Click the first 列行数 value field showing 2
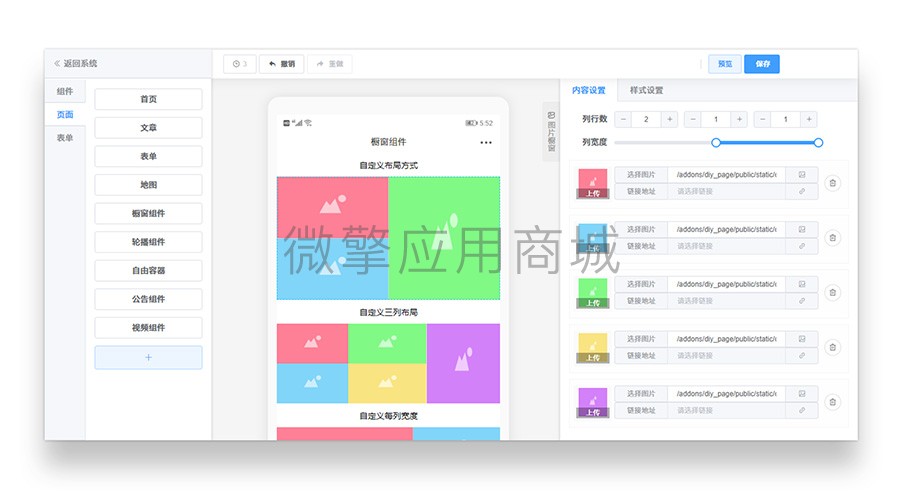Screen dimensions: 902x500 point(646,119)
